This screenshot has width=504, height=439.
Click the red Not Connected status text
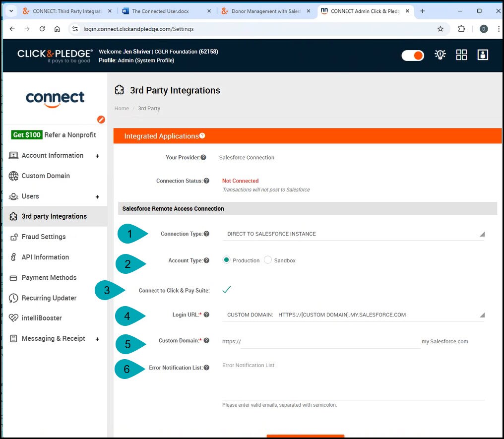240,181
